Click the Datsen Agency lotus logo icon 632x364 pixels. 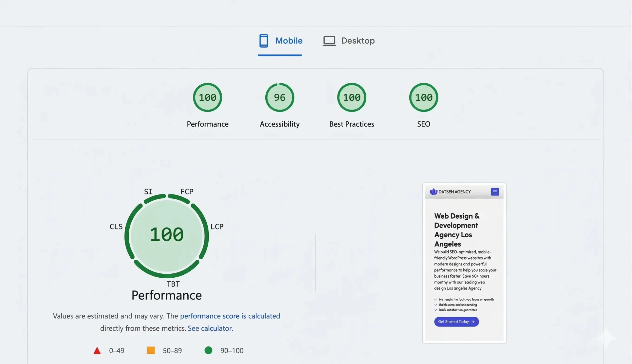[x=434, y=192]
